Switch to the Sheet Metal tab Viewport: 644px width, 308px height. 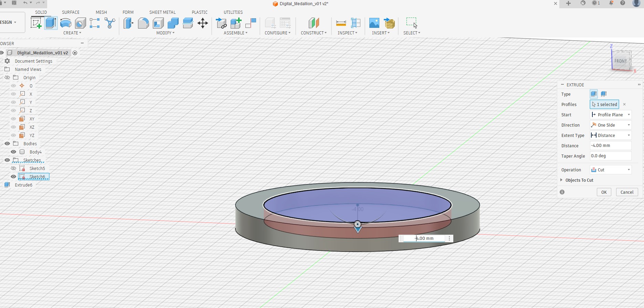162,12
